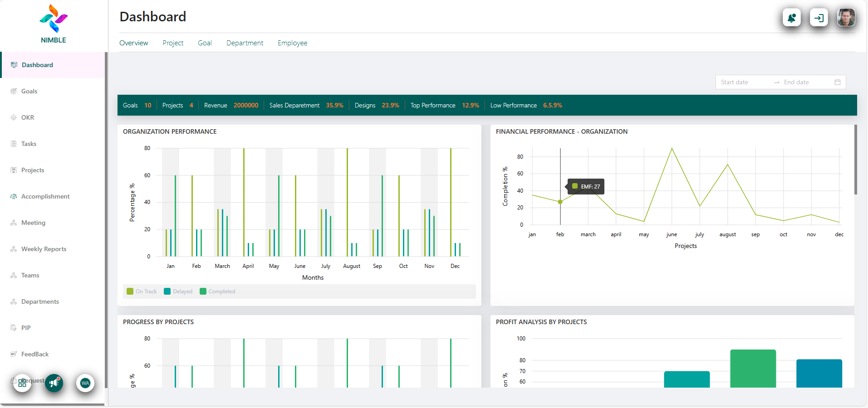Click the notification bell icon
The width and height of the screenshot is (868, 408).
pyautogui.click(x=791, y=18)
